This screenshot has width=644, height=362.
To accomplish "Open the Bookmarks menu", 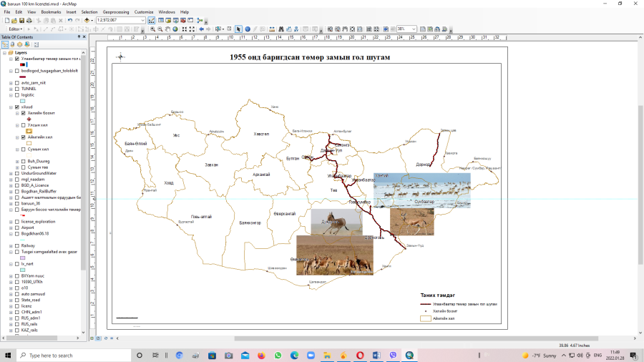I will pos(51,12).
